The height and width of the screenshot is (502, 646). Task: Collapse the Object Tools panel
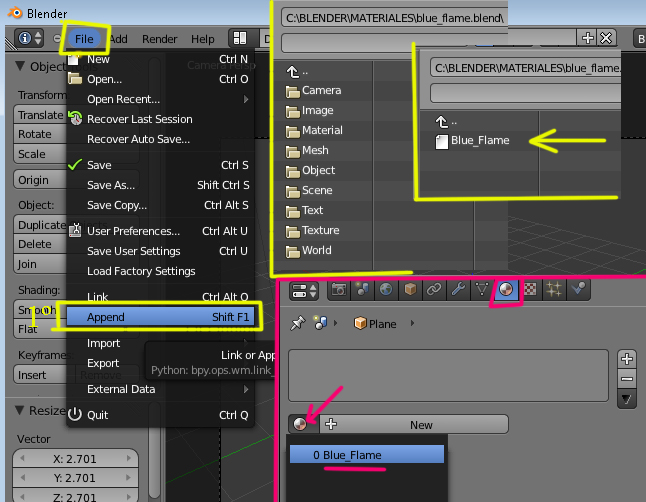[x=20, y=66]
